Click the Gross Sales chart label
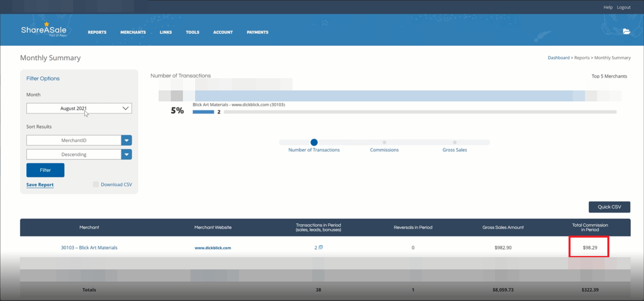This screenshot has width=644, height=301. tap(454, 150)
